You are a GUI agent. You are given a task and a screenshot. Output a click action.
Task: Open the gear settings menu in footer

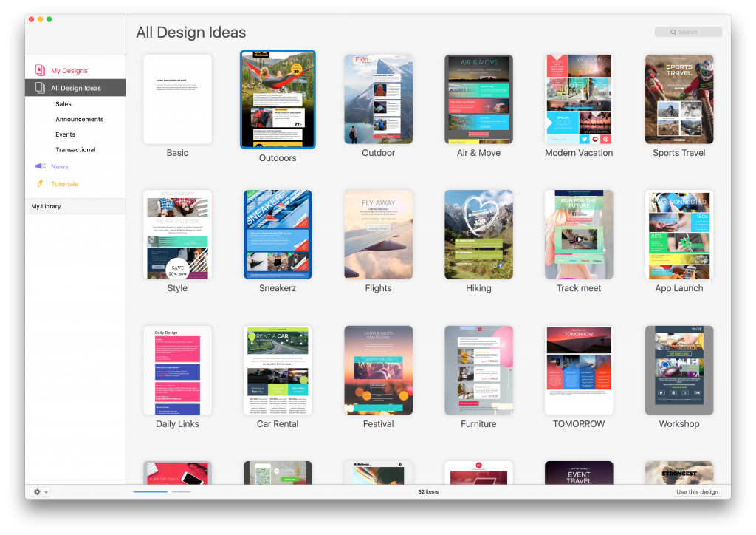(x=40, y=492)
